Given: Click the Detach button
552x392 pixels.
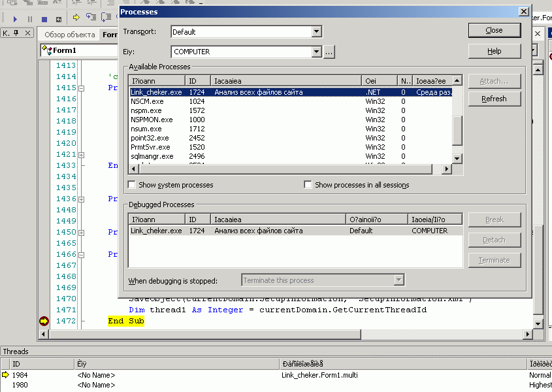Looking at the screenshot, I should pos(495,240).
